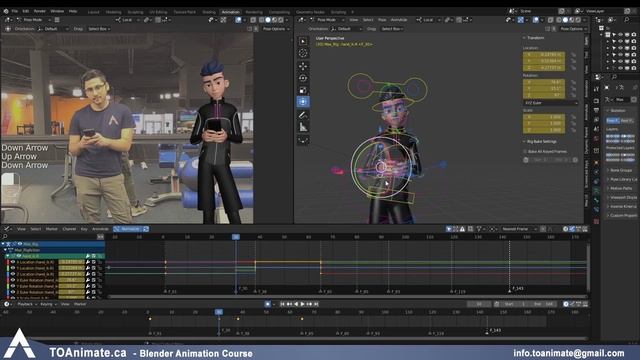Select the Scale tool in right viewport toolbar

[303, 90]
